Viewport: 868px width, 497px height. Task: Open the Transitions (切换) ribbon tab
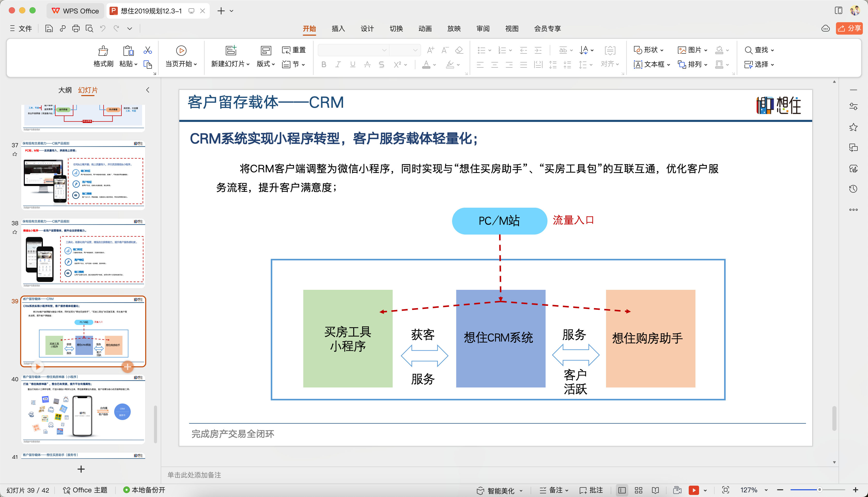tap(396, 29)
